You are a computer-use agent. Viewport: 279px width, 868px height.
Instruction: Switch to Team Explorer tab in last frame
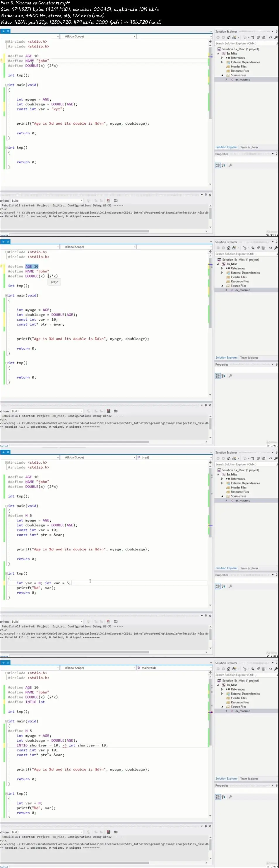coord(249,779)
